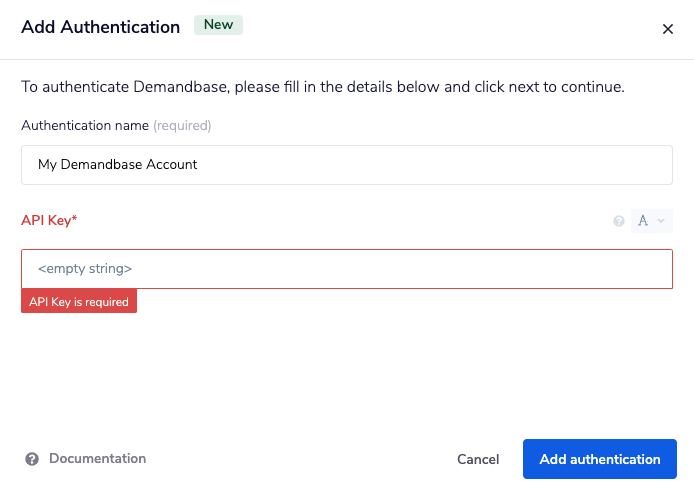Click the 'My Demandbase Account' text value
Image resolution: width=694 pixels, height=489 pixels.
tap(117, 165)
